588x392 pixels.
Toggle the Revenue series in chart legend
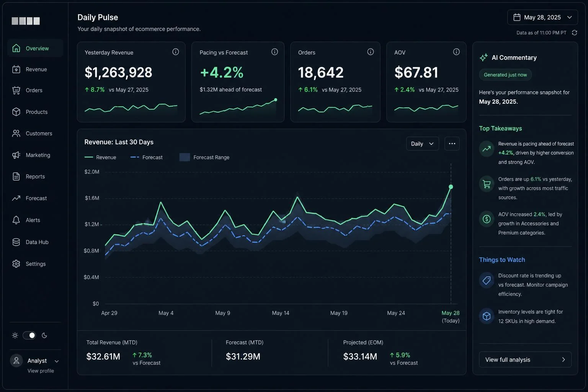(100, 157)
